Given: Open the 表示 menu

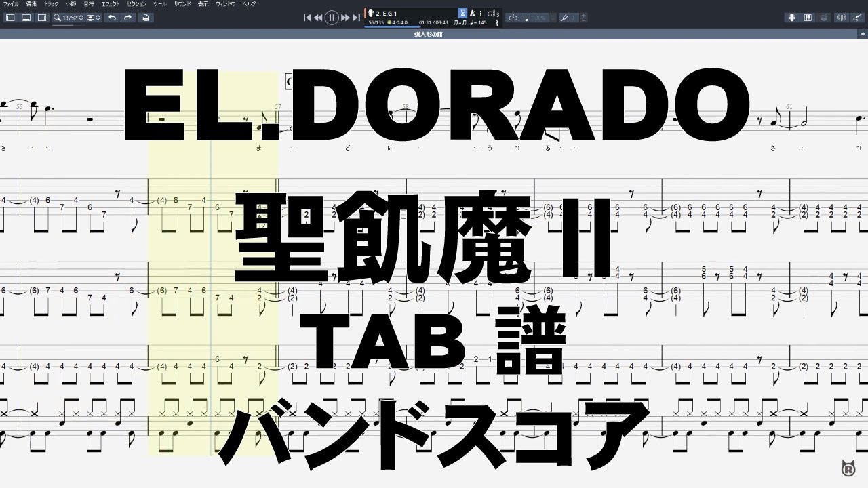Looking at the screenshot, I should (x=203, y=4).
